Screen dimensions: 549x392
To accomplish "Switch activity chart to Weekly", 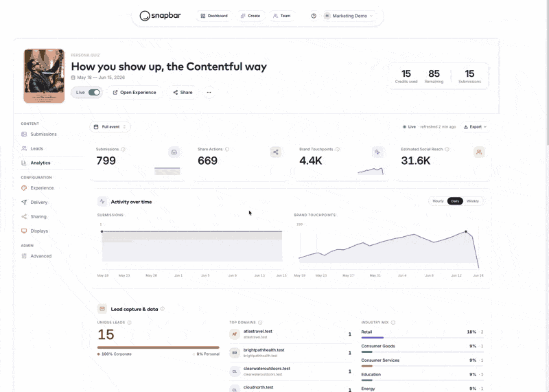I will [x=473, y=201].
